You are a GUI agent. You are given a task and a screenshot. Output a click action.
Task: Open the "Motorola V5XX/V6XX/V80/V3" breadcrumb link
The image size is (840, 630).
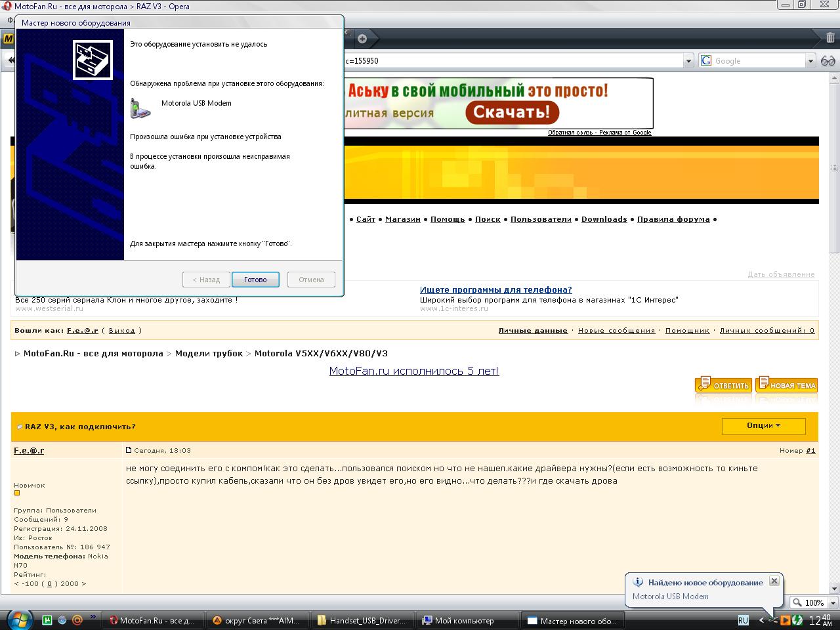321,353
